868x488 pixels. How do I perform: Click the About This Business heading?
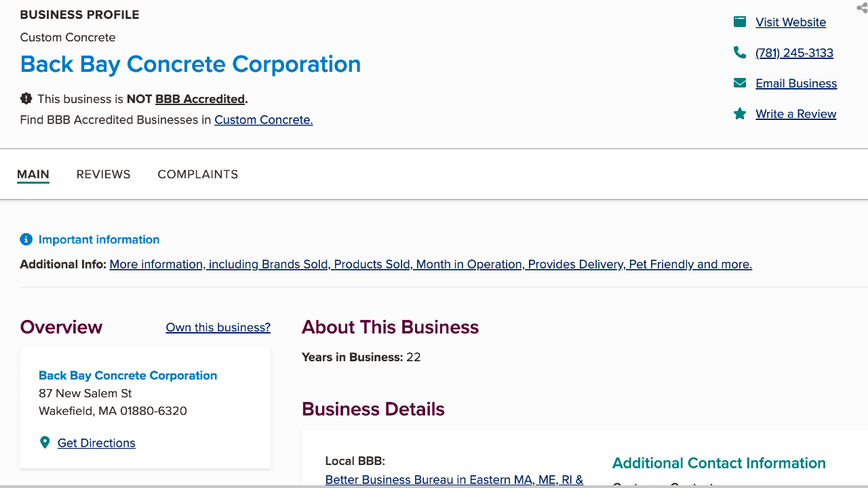(391, 327)
